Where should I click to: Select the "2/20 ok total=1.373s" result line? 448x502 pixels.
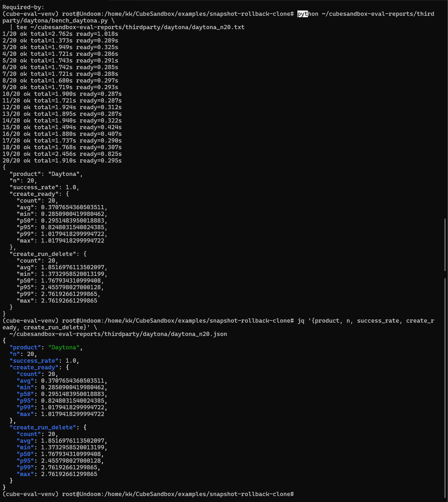coord(60,40)
